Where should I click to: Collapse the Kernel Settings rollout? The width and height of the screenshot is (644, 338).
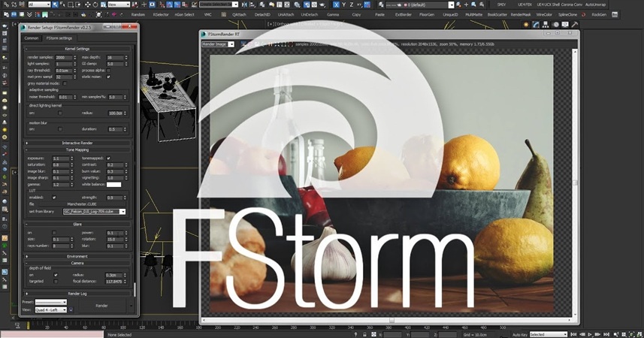tap(77, 49)
